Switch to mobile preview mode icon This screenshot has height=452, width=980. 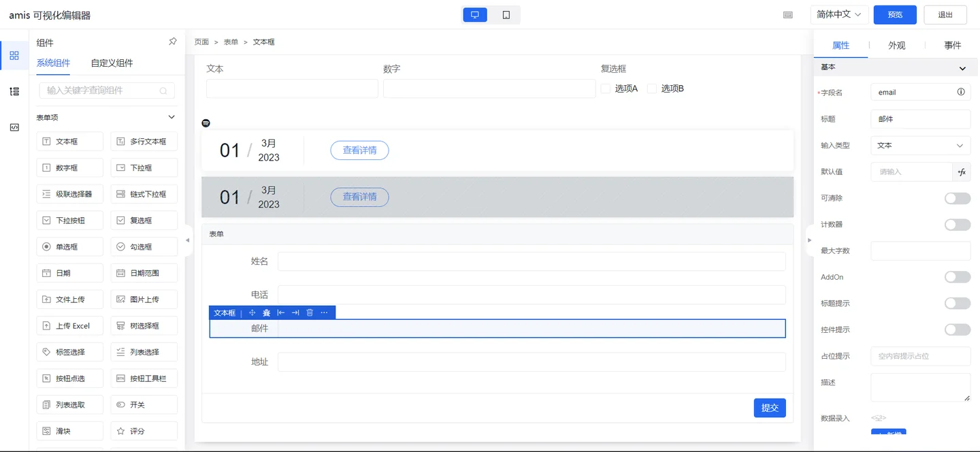(x=506, y=15)
